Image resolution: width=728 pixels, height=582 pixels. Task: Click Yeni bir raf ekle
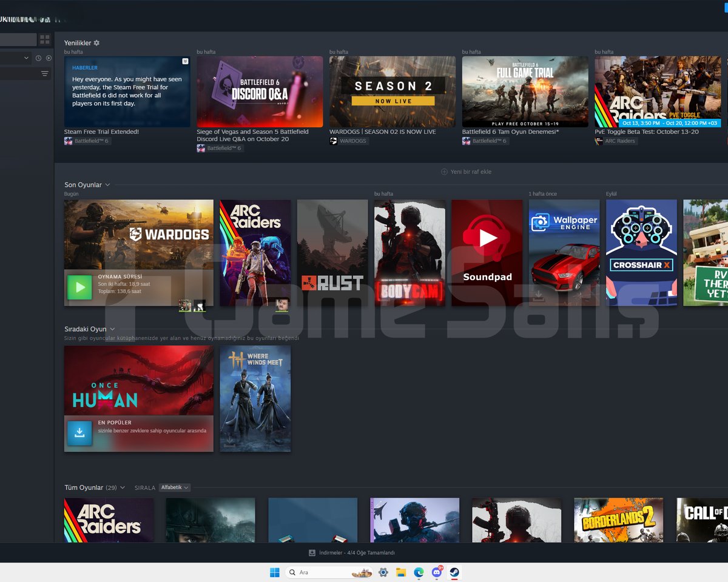click(x=471, y=172)
